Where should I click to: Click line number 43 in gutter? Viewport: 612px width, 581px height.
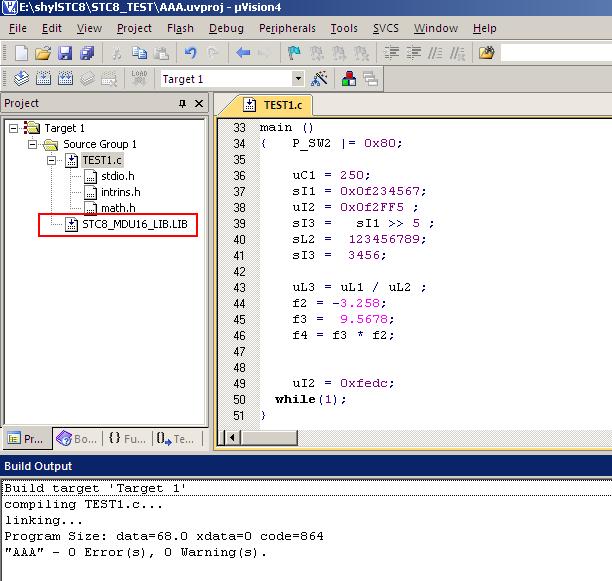(239, 288)
